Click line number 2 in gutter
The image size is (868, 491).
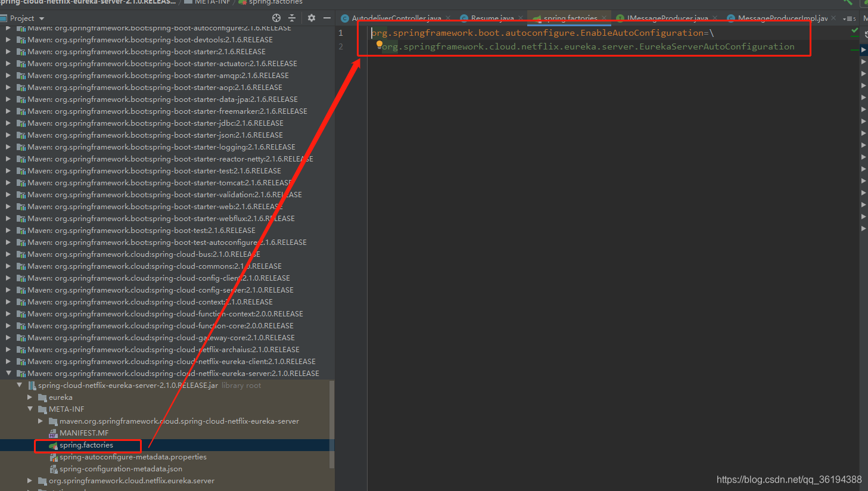click(x=341, y=46)
